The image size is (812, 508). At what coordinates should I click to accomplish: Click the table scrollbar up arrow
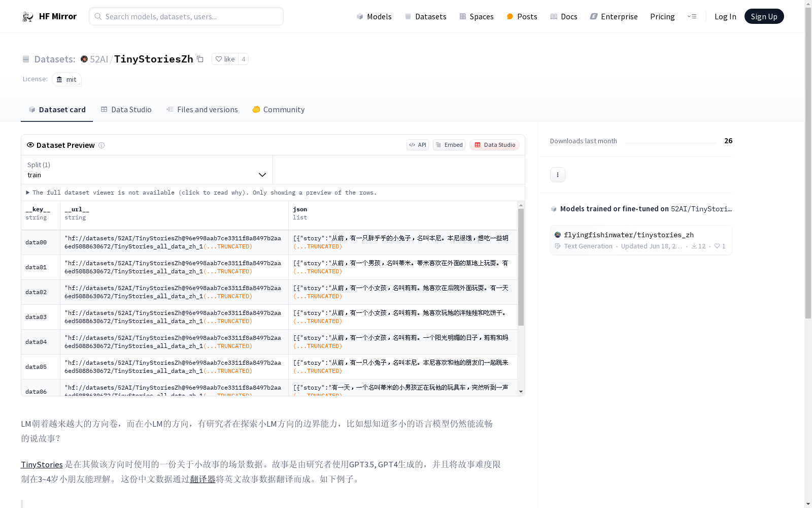click(x=521, y=205)
